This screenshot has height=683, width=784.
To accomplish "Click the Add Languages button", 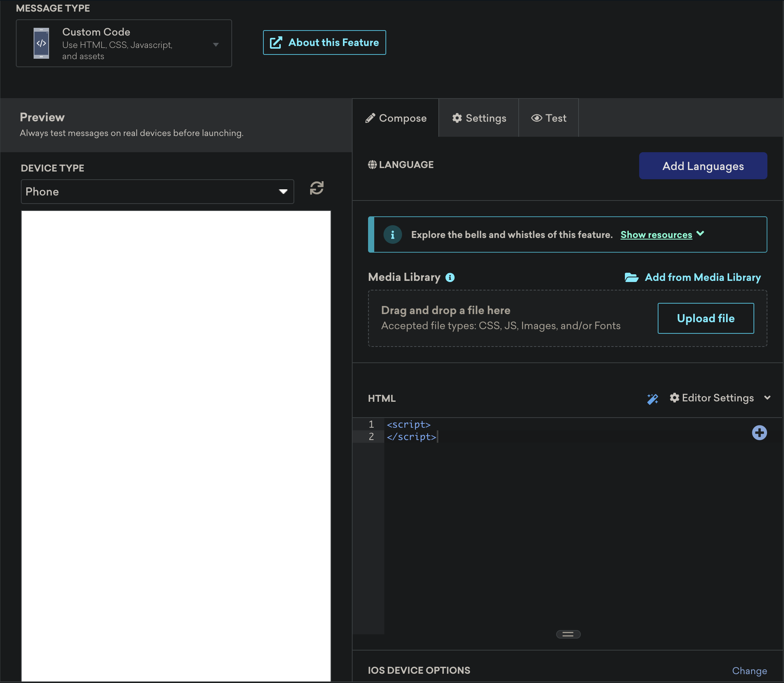I will (x=703, y=166).
